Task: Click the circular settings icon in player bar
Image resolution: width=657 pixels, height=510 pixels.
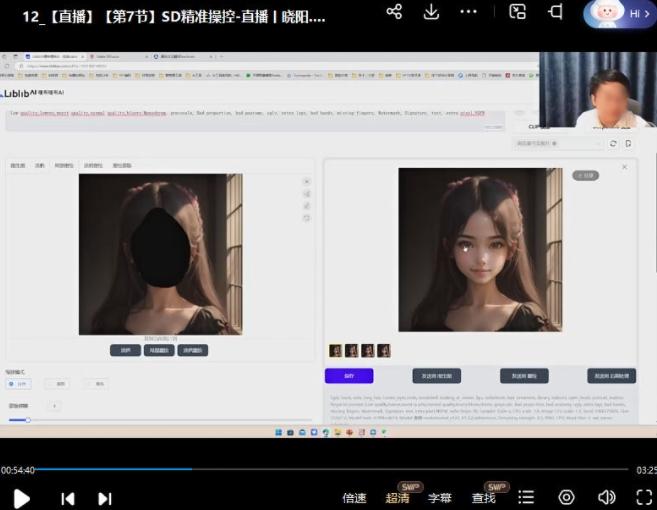Action: 566,497
